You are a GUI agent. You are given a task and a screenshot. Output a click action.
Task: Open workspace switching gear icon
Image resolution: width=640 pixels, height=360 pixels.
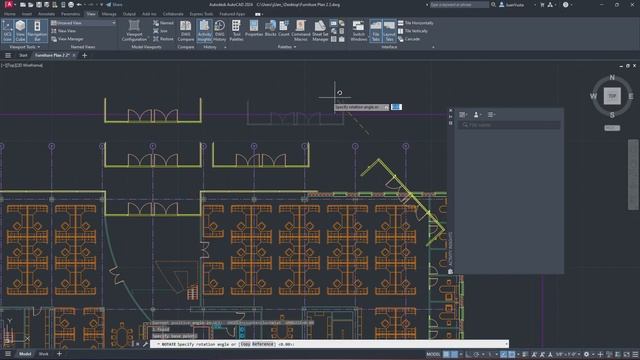click(x=587, y=354)
